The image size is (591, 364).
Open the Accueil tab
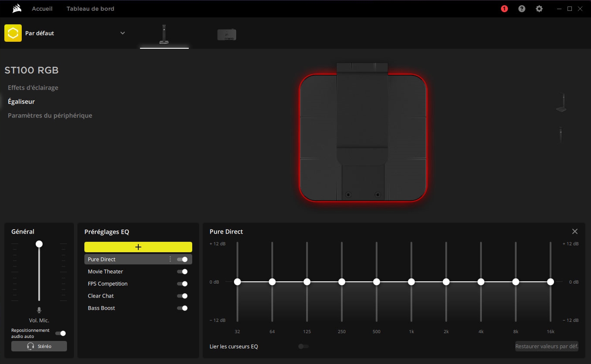tap(42, 9)
